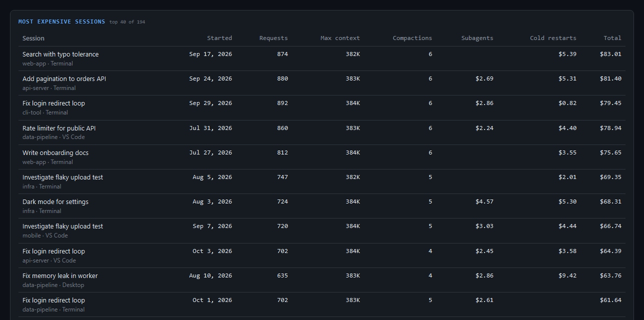Click 'top 40 of 194' text

[127, 22]
